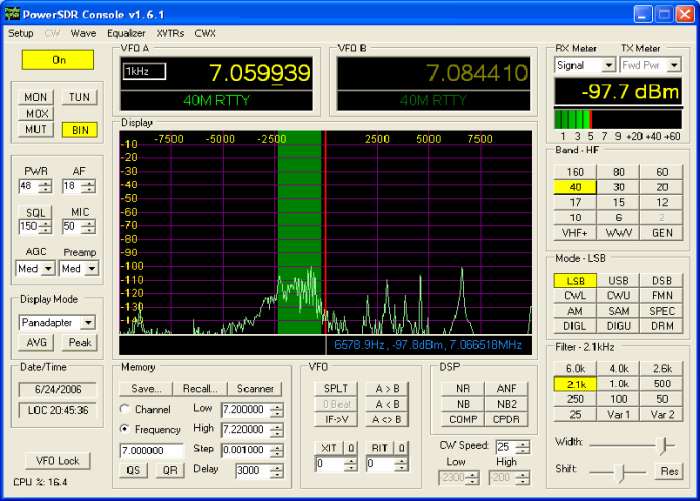Click the IF->V button
Viewport: 700px width, 501px height.
click(x=336, y=419)
